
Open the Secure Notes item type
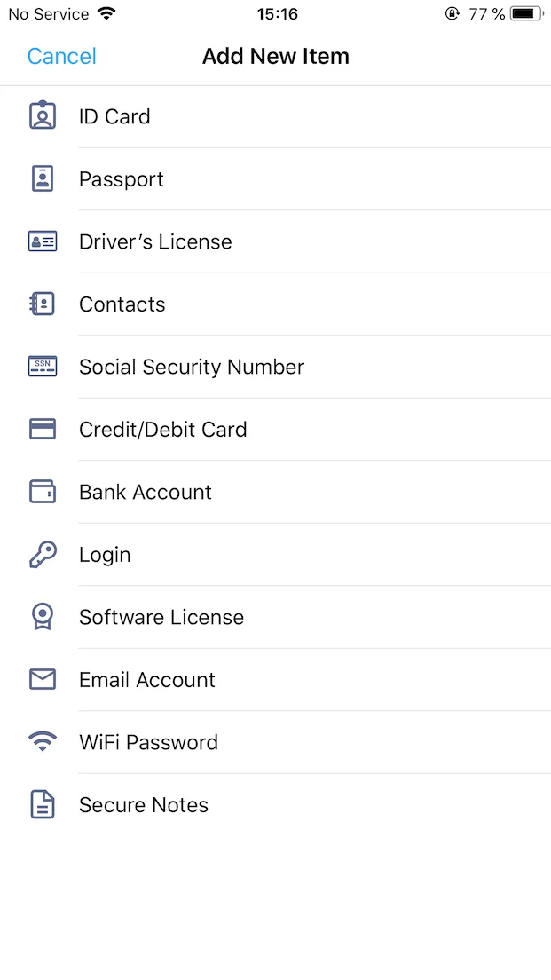click(144, 805)
